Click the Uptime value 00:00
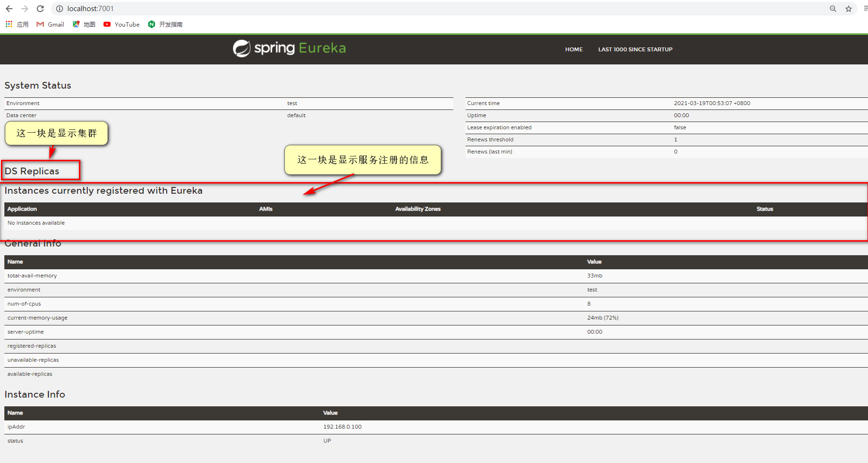Screen dimensions: 868x463 click(x=682, y=115)
